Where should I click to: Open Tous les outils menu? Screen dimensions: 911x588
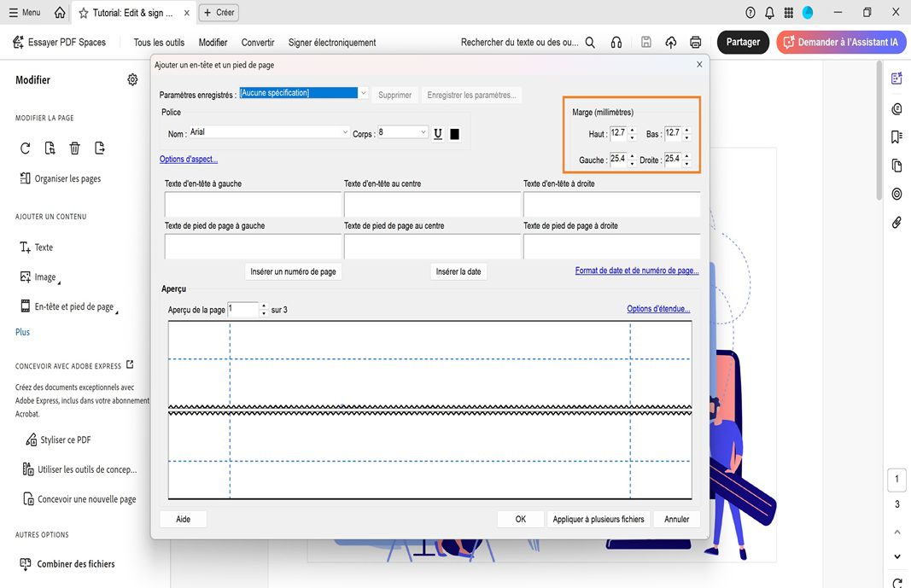159,43
